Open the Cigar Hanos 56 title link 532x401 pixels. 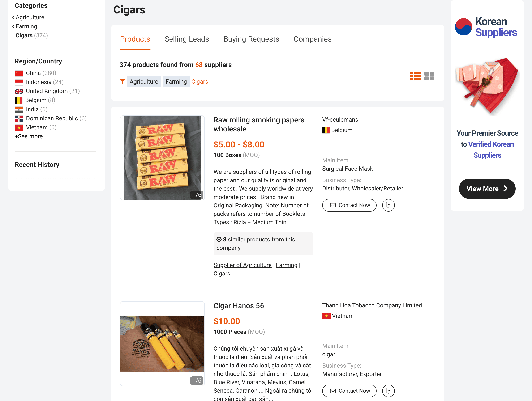coord(239,306)
